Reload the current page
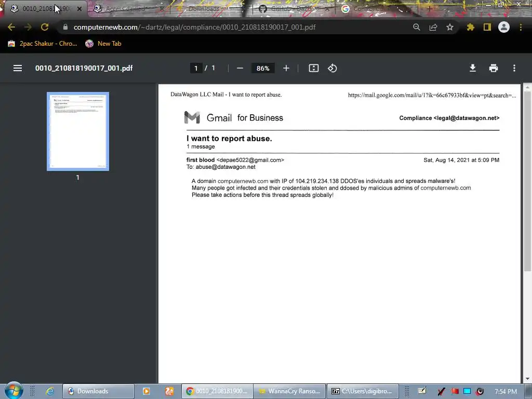The height and width of the screenshot is (399, 532). (45, 27)
